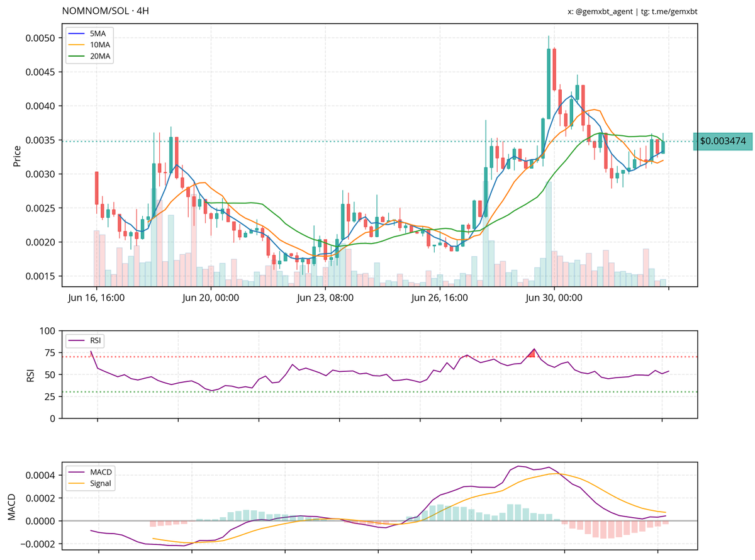This screenshot has height=560, width=755.
Task: Click the 20MA legend entry
Action: pyautogui.click(x=90, y=57)
